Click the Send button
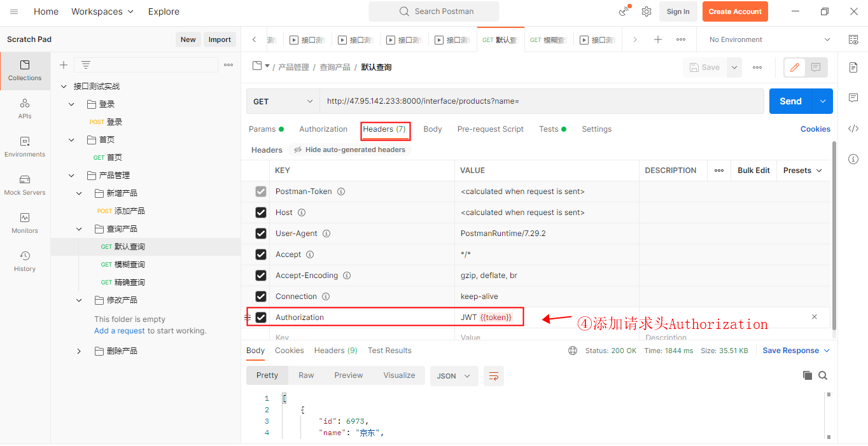The image size is (868, 446). [791, 101]
